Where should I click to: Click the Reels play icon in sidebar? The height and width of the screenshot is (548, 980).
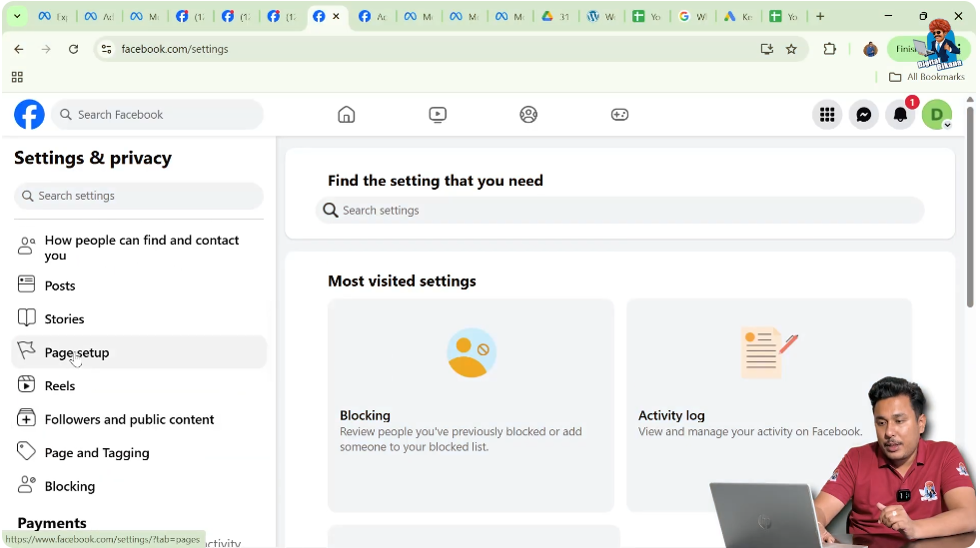(26, 384)
